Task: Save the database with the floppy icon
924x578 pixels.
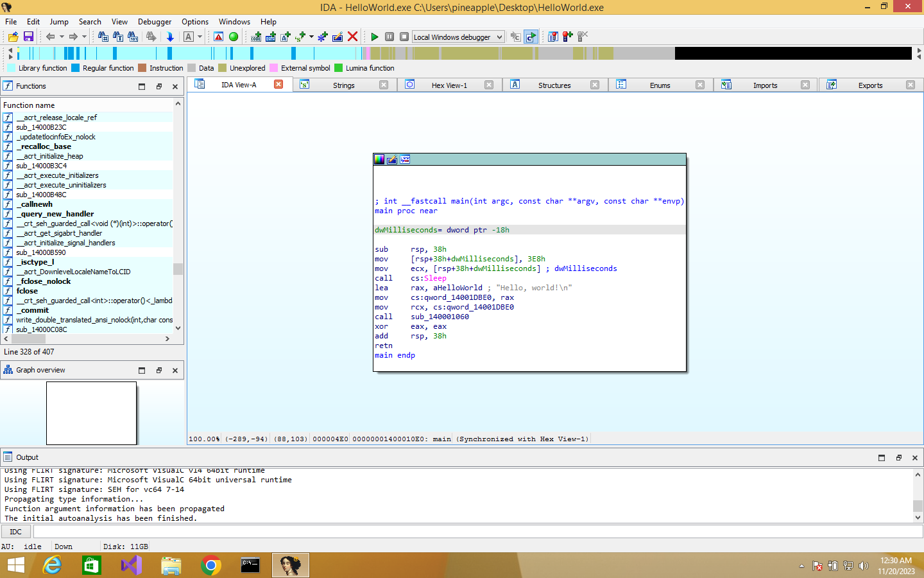Action: click(28, 37)
